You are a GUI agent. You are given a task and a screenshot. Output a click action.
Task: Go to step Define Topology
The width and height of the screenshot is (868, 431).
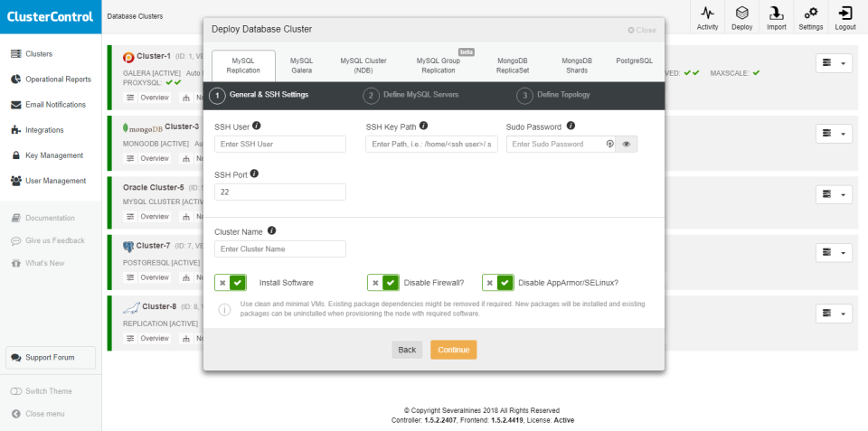553,95
